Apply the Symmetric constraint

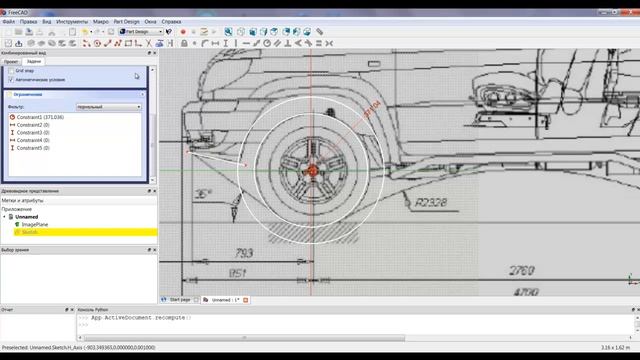tap(329, 43)
